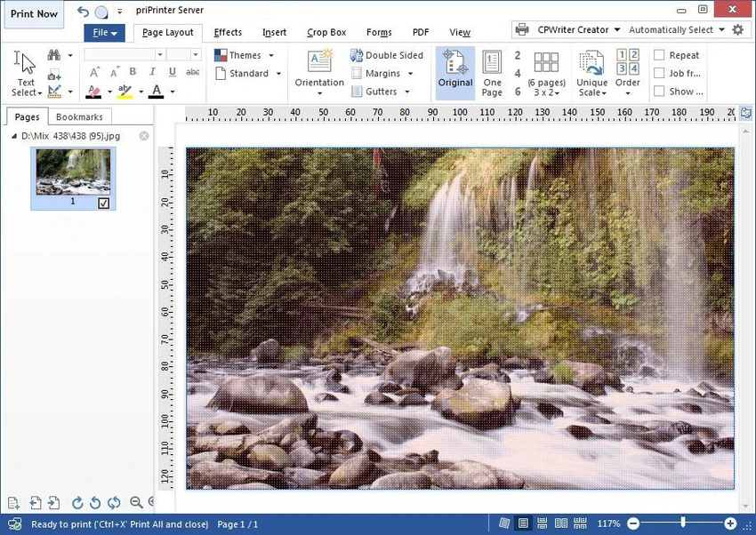Switch to the Insert tab
The image size is (756, 535).
(274, 32)
